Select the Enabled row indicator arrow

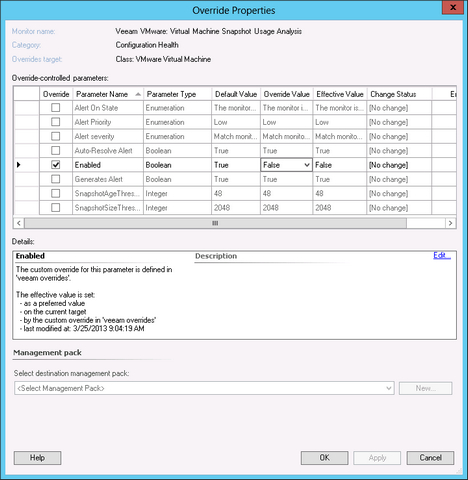tap(19, 165)
